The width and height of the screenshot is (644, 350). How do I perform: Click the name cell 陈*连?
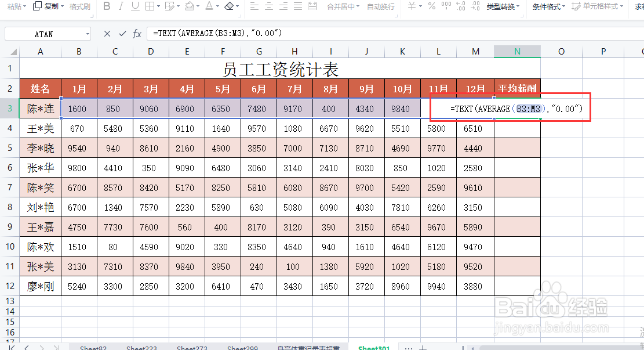(x=40, y=109)
